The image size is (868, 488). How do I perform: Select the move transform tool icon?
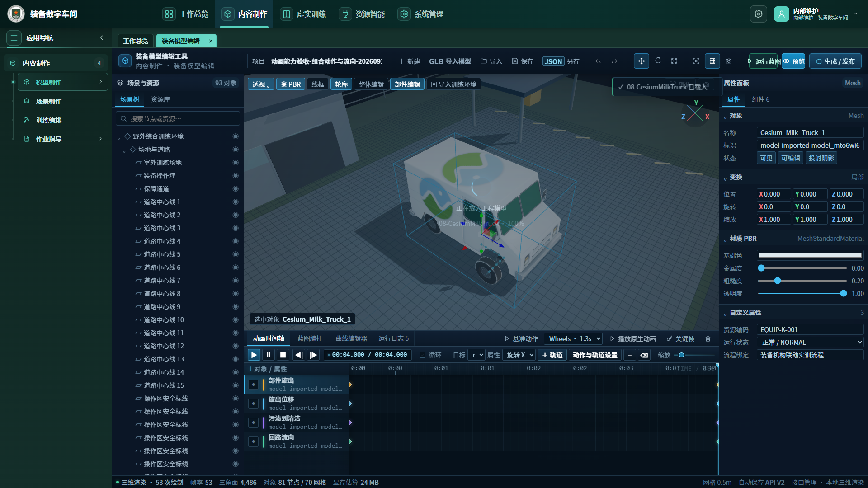point(641,61)
